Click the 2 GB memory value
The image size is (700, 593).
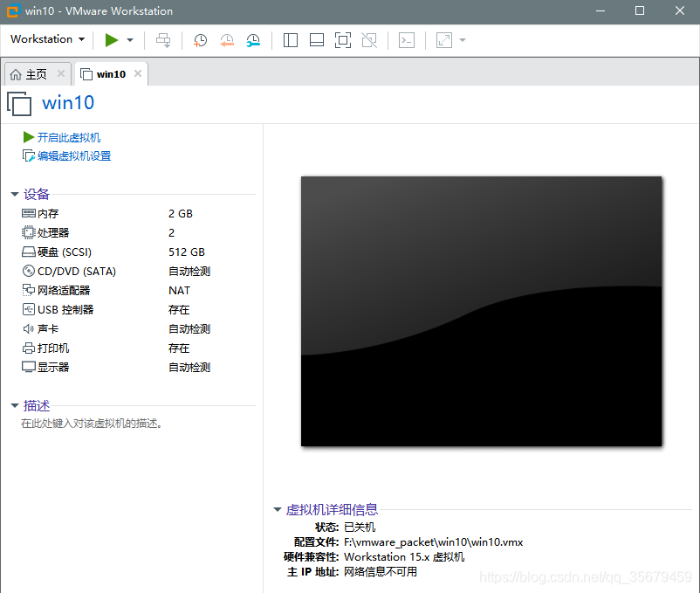click(181, 214)
